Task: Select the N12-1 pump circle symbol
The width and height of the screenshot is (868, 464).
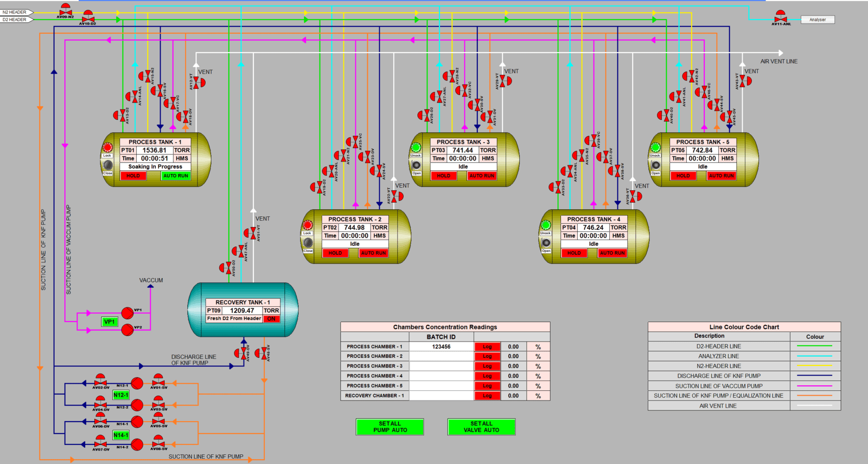Action: coord(137,384)
